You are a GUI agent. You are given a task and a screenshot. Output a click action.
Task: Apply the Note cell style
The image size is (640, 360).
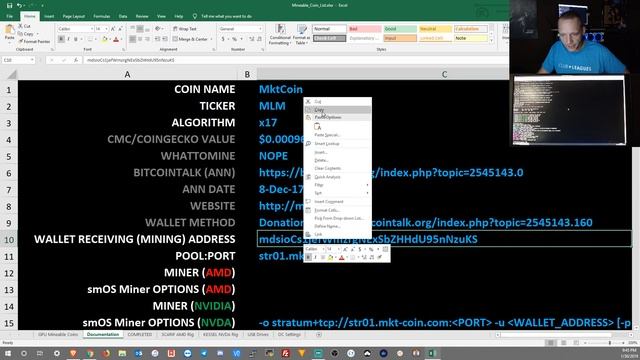(471, 38)
